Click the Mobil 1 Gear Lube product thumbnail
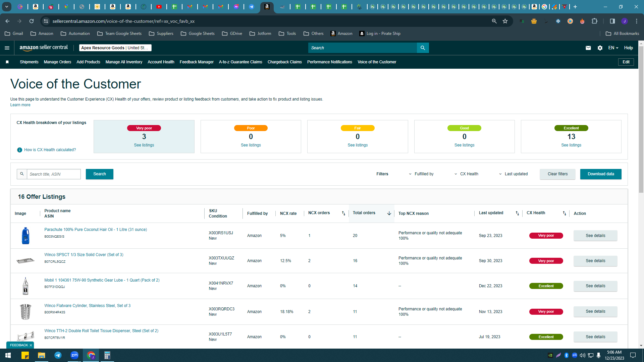This screenshot has height=362, width=644. pyautogui.click(x=25, y=286)
